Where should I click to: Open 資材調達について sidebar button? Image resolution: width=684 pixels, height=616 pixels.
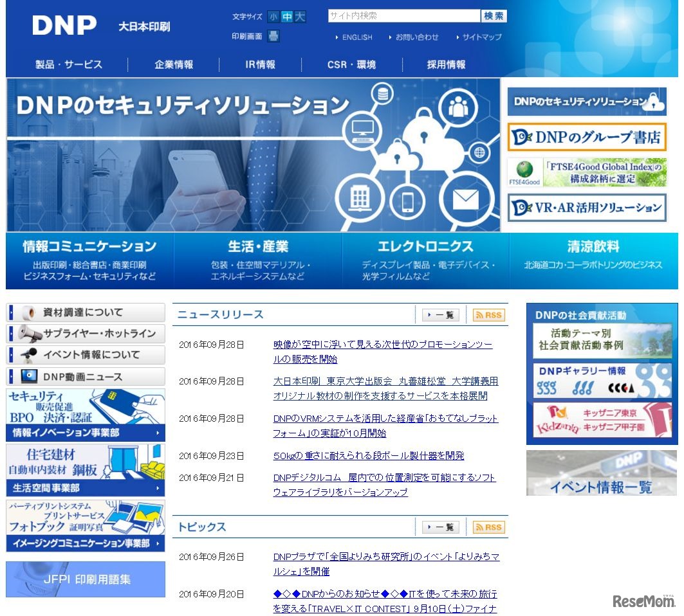(x=86, y=313)
